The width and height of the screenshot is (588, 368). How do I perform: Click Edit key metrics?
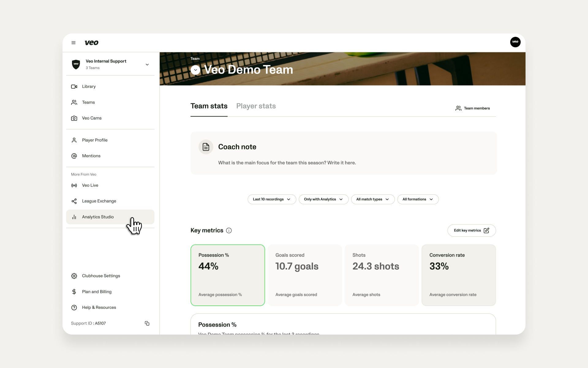[x=471, y=230]
